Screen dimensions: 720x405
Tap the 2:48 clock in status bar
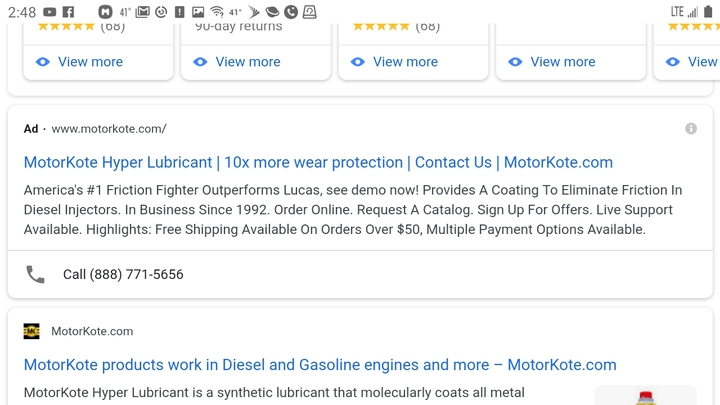click(22, 12)
